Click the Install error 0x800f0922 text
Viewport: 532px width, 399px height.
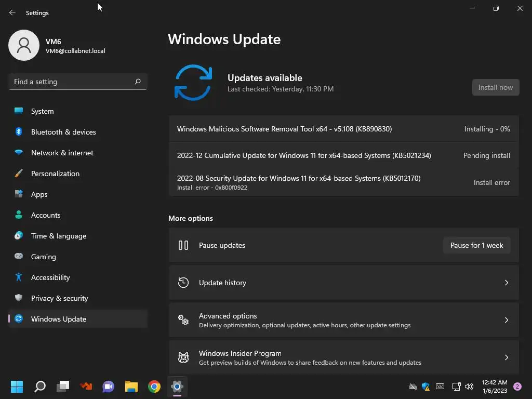[x=212, y=187]
